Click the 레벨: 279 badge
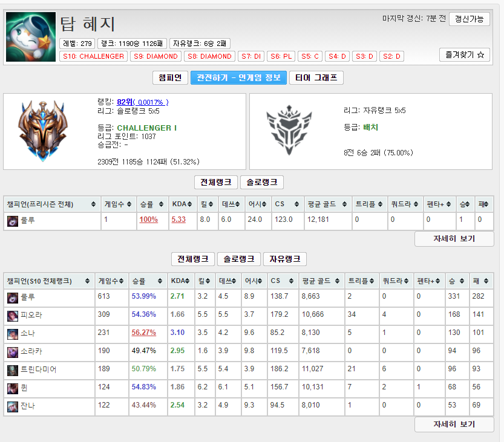This screenshot has height=442, width=504. [x=77, y=44]
